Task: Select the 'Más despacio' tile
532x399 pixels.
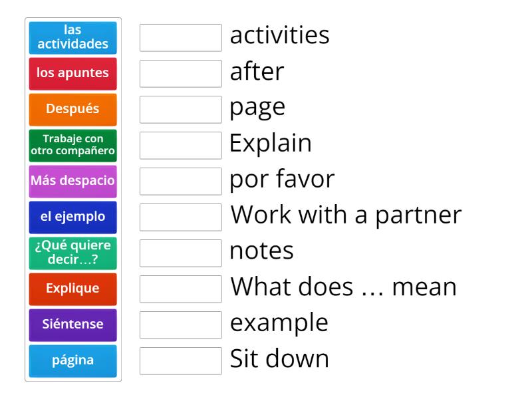Action: pos(73,181)
